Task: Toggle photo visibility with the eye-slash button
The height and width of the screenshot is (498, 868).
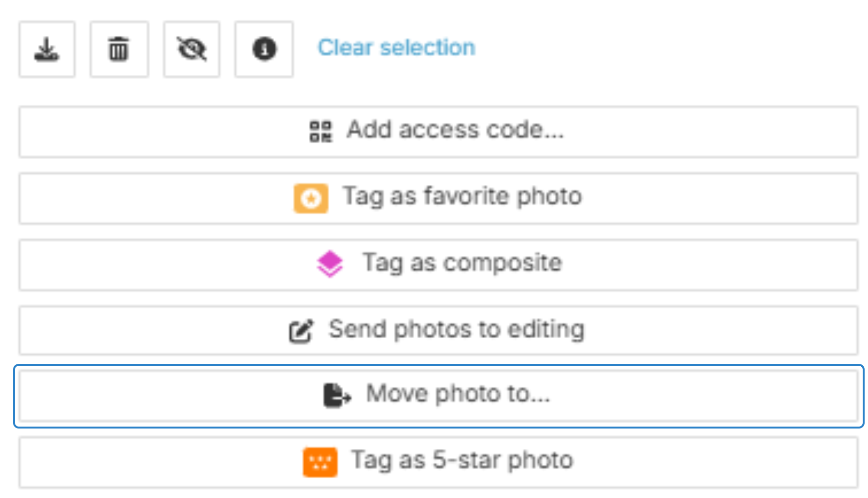Action: coord(191,49)
